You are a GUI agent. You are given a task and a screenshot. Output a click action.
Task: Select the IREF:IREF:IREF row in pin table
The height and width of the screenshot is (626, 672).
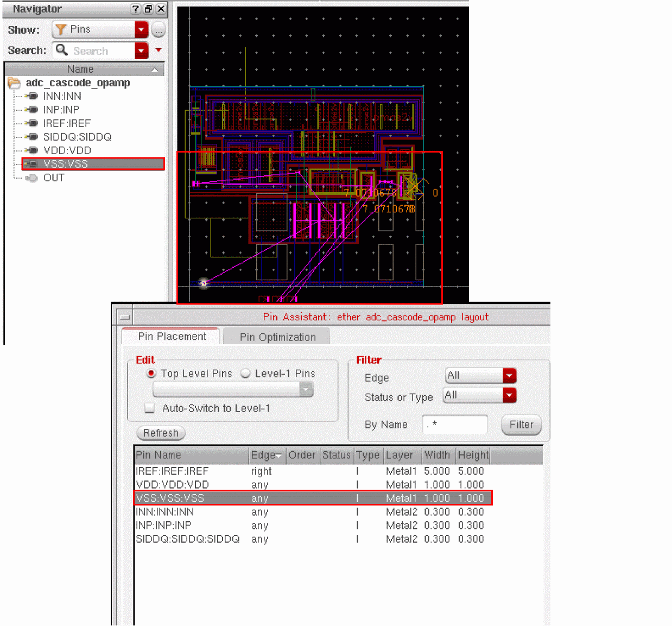172,471
